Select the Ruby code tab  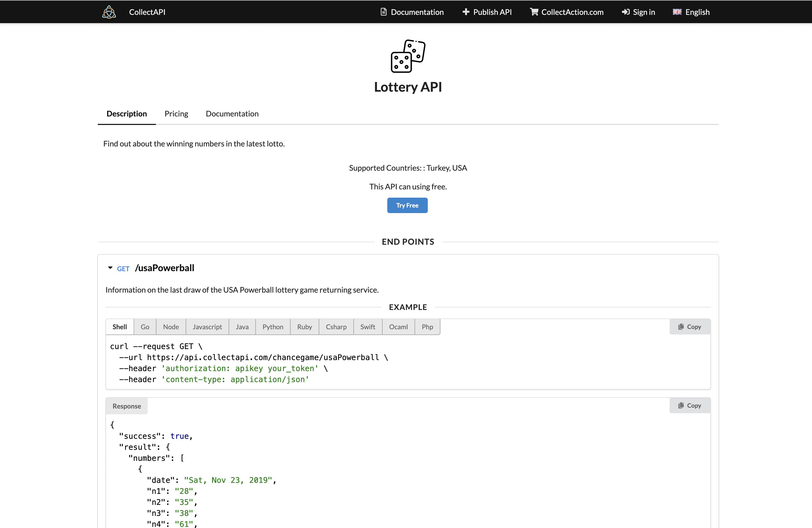click(305, 326)
